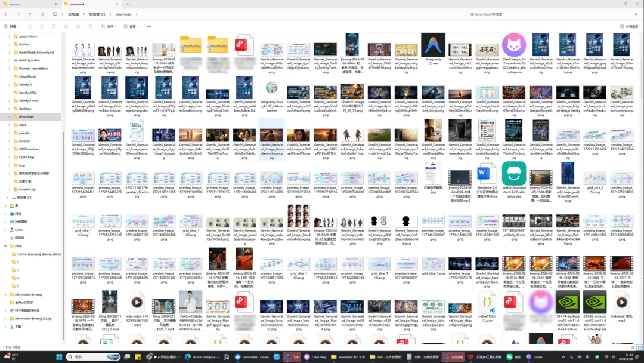Switch to large thumbnails view in status bar
This screenshot has width=644, height=363.
(639, 347)
